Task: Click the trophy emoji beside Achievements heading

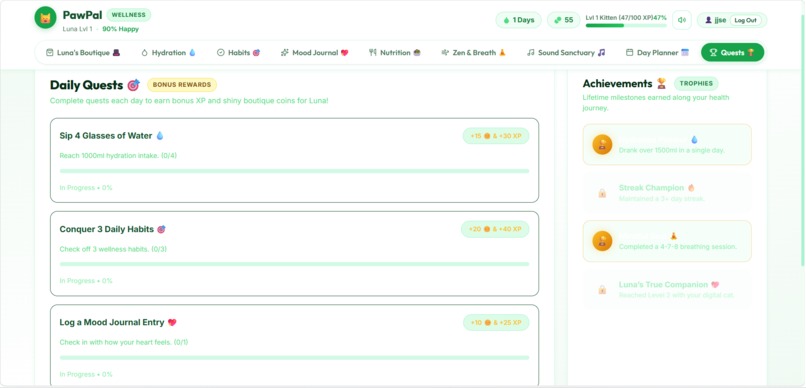Action: (661, 83)
